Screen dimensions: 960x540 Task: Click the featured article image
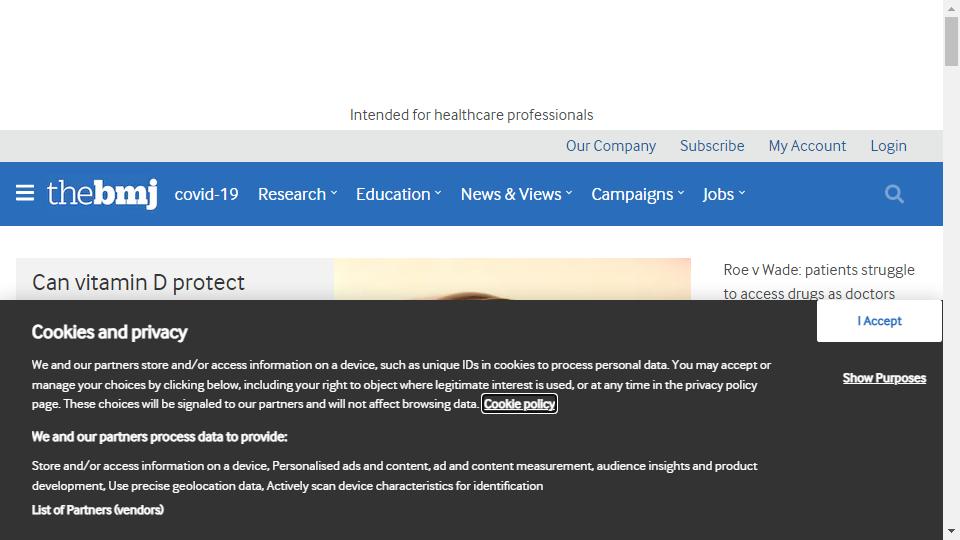[x=512, y=279]
